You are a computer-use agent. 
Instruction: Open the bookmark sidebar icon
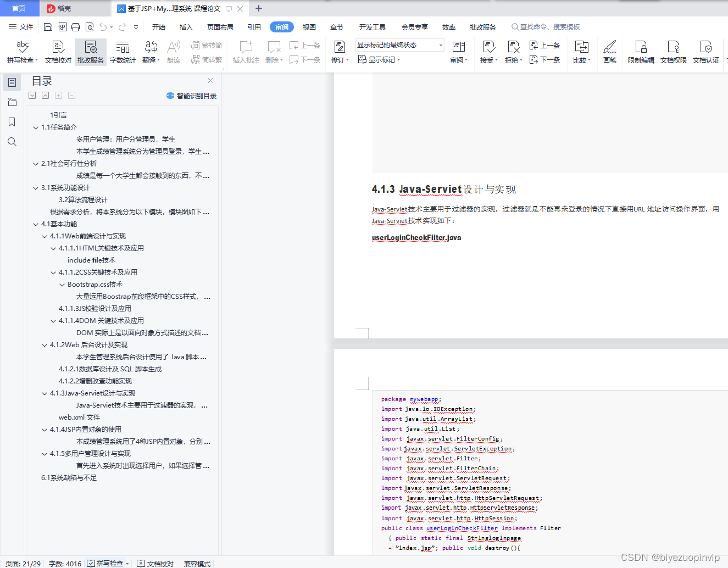click(x=12, y=122)
